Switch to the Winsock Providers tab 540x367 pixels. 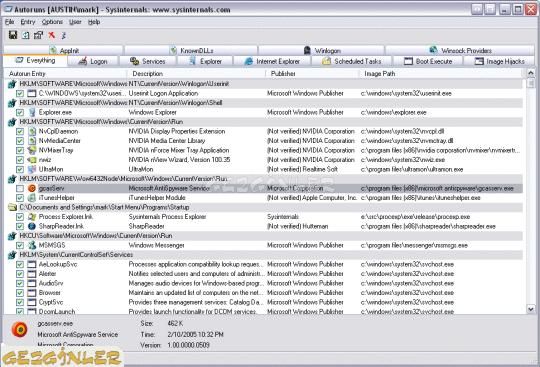click(460, 51)
